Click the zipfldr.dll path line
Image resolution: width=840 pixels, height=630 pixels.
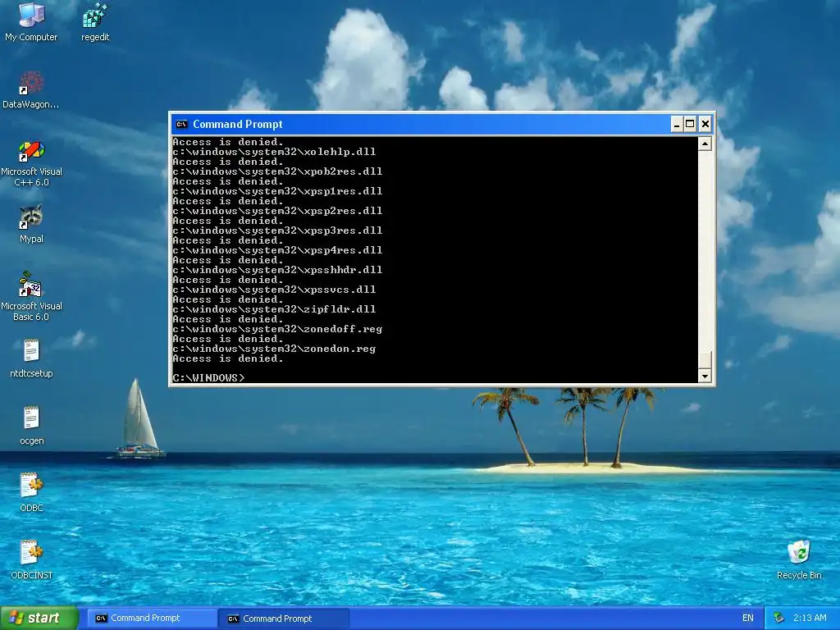click(274, 309)
